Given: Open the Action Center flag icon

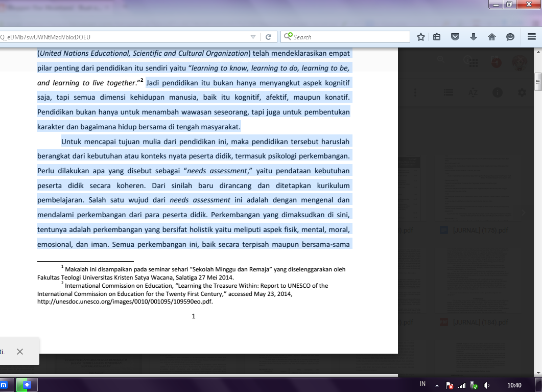Looking at the screenshot, I should tap(450, 385).
